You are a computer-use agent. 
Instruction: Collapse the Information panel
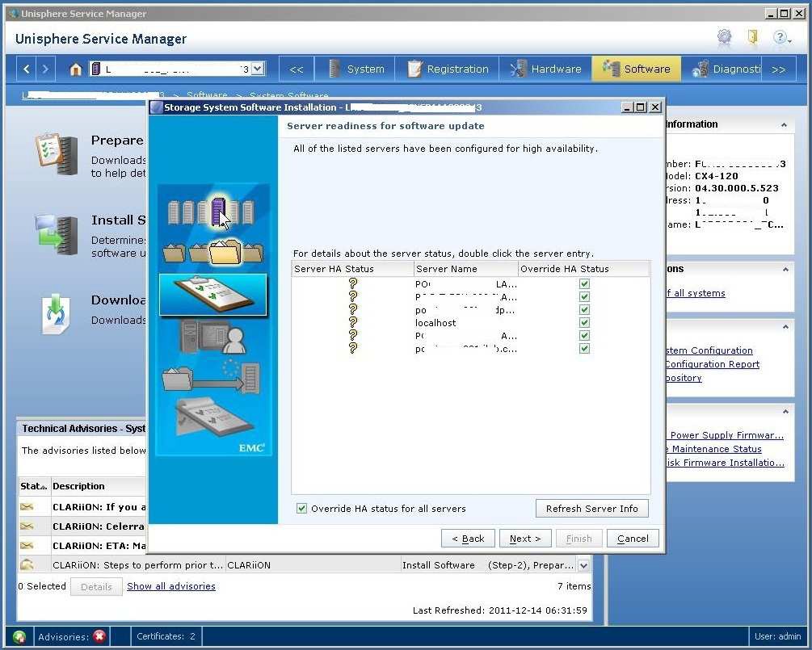[784, 124]
